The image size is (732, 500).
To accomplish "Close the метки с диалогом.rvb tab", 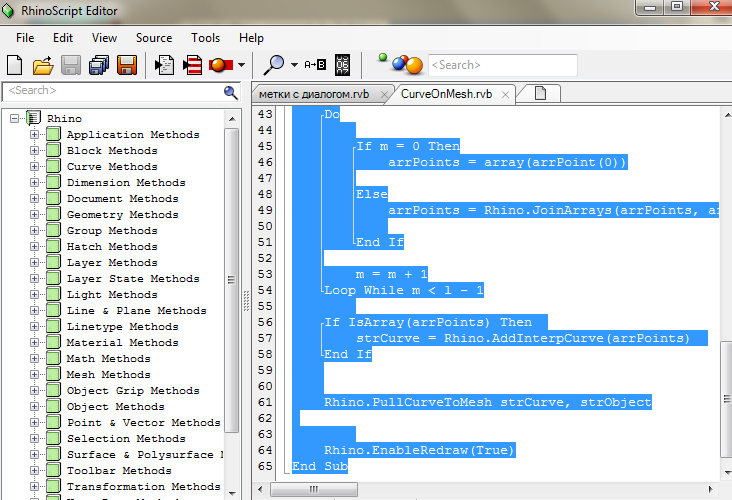I will 384,95.
